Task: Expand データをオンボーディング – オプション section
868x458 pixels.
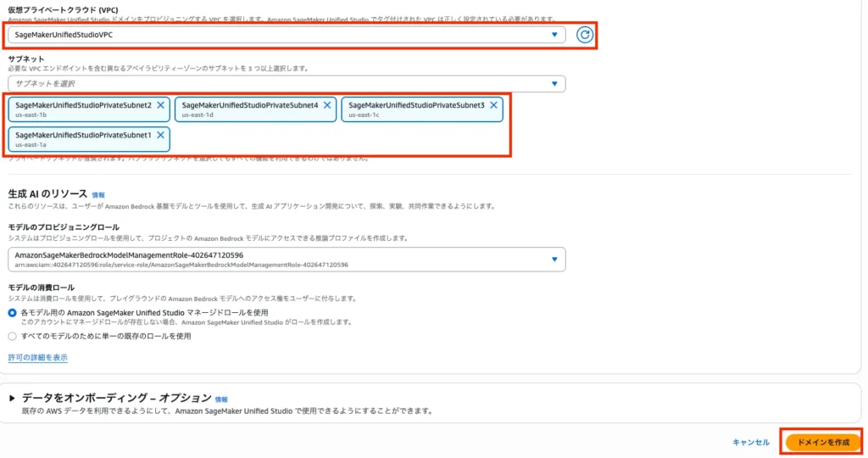Action: [12, 398]
